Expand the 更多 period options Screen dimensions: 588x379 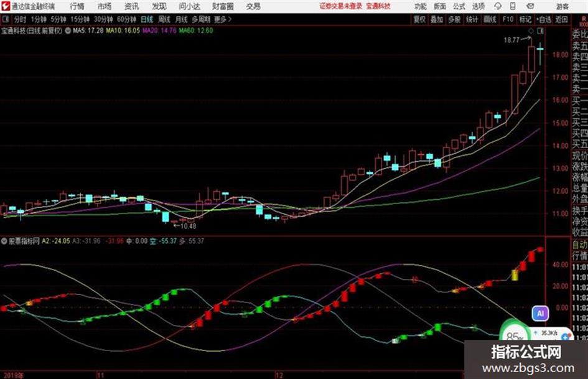click(x=223, y=19)
